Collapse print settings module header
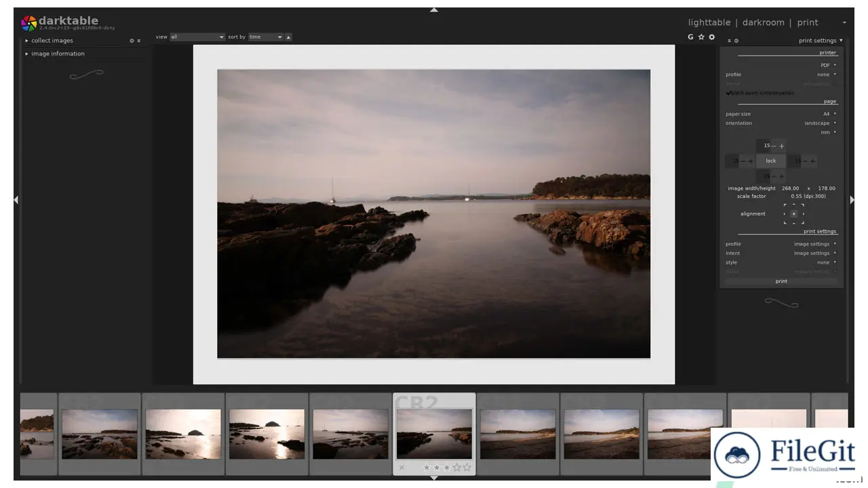The image size is (868, 488). tap(821, 41)
